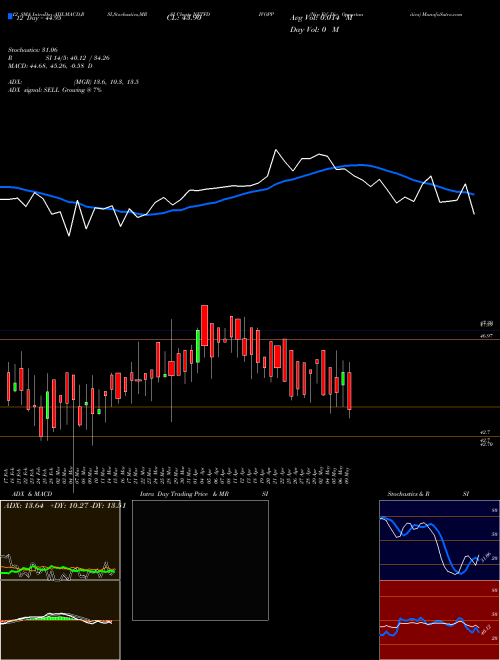Click the 'Stochastics & R' panel heading
Viewport: 500px width, 660px height.
(x=409, y=494)
